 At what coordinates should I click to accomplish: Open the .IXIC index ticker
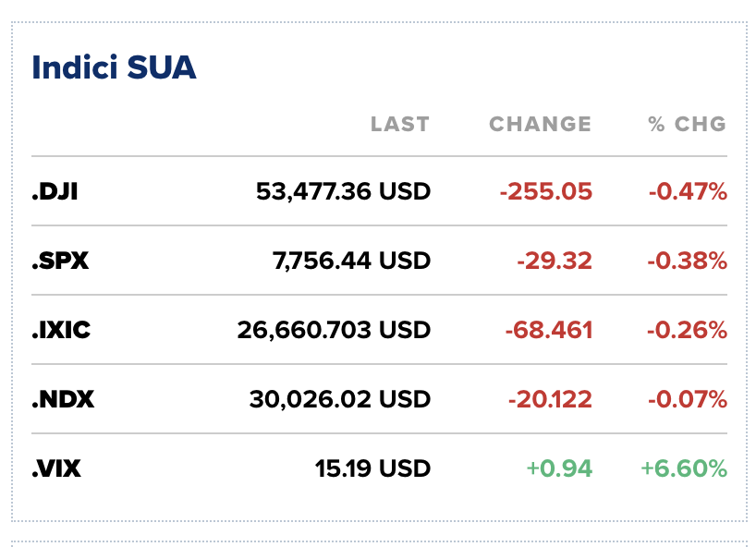pos(61,330)
